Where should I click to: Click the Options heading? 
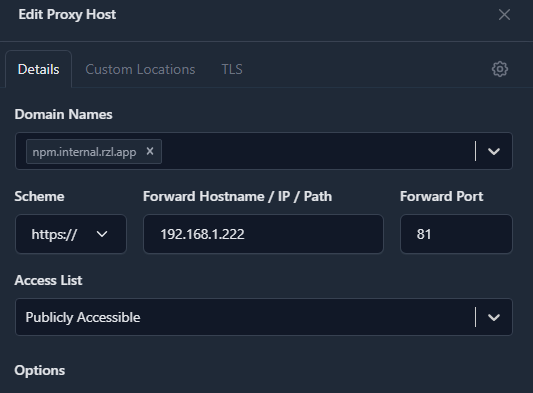(39, 370)
